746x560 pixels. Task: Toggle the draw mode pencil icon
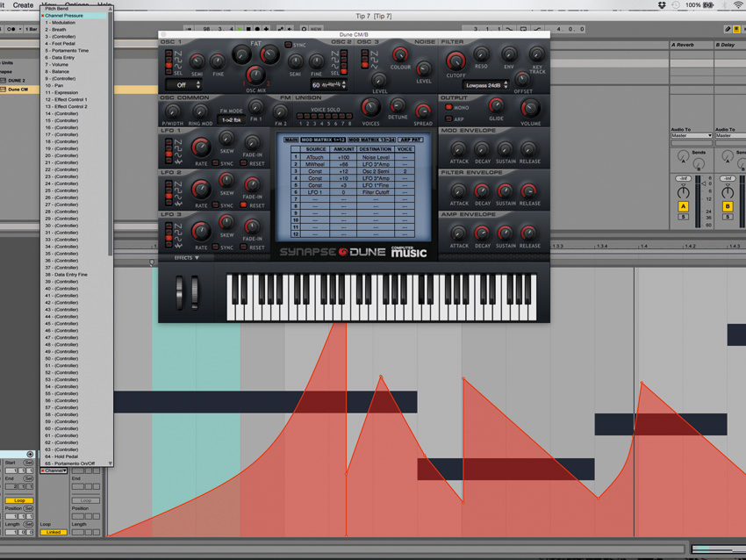coord(728,29)
